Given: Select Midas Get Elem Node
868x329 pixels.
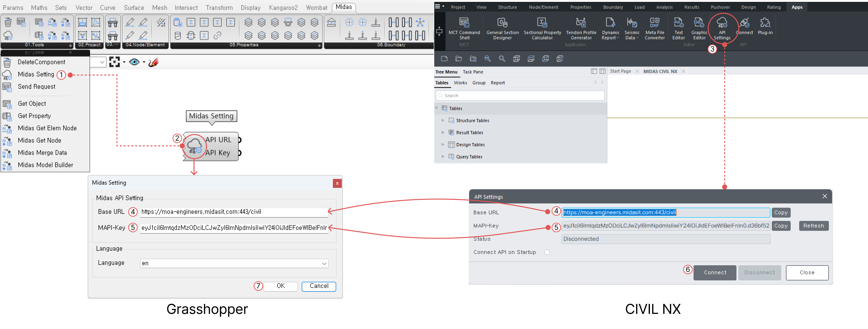Looking at the screenshot, I should point(47,128).
